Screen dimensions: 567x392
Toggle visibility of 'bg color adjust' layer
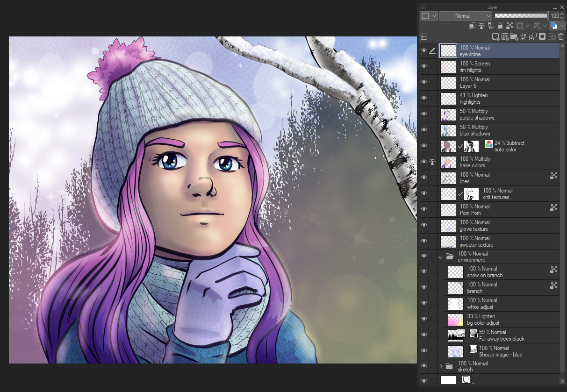[424, 319]
